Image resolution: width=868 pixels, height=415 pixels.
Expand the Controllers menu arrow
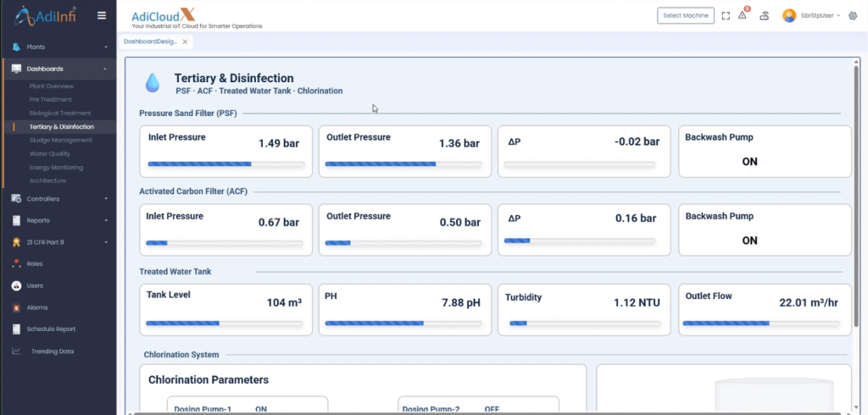click(106, 199)
